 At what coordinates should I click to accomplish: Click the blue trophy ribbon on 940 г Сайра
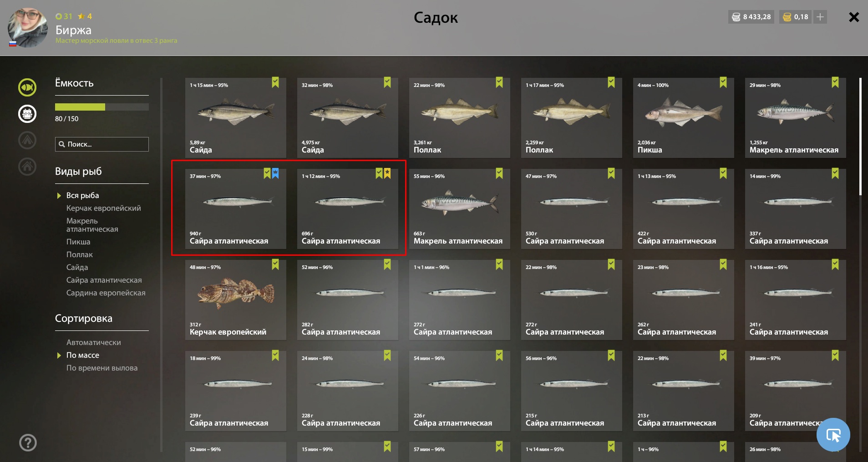click(275, 173)
